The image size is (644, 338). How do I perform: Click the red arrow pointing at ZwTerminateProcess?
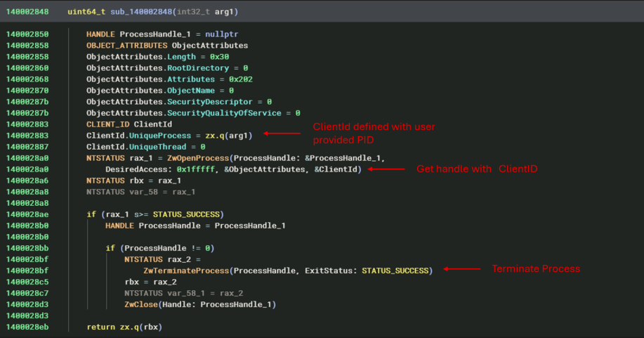460,270
